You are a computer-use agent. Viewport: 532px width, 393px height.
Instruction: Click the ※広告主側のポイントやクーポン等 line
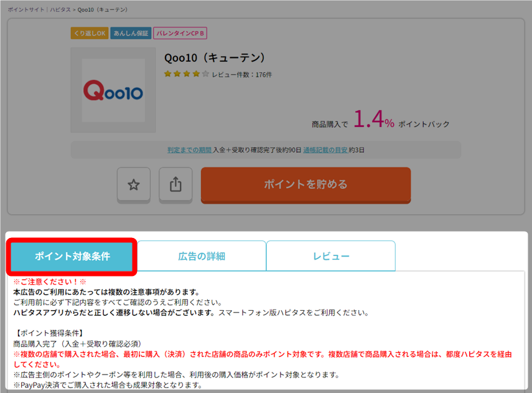[x=177, y=375]
